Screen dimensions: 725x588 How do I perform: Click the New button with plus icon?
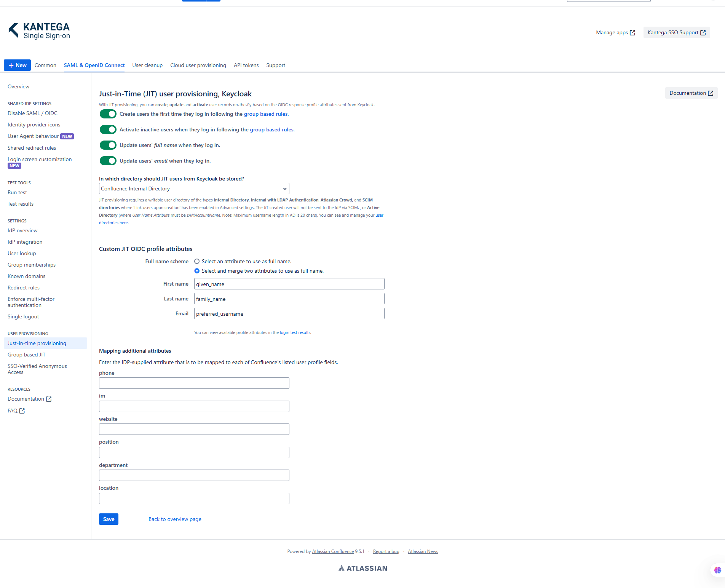pos(17,66)
